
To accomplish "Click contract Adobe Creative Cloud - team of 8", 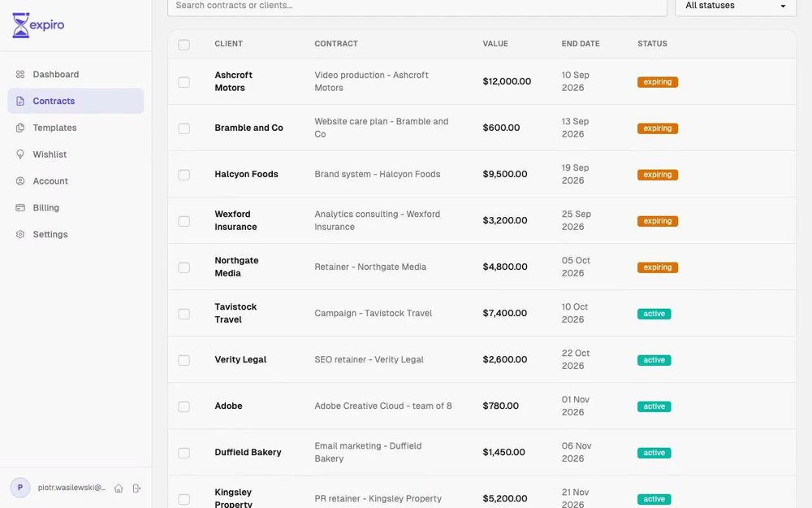I will point(382,406).
